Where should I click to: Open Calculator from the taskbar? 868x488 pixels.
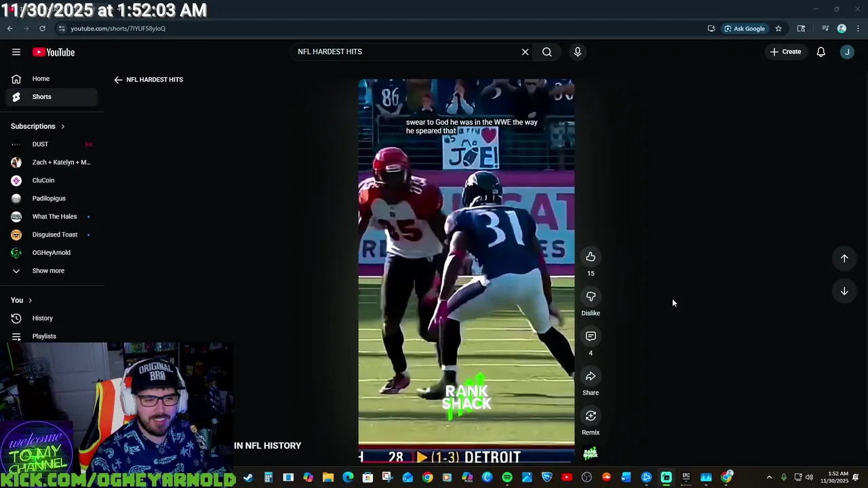(269, 478)
